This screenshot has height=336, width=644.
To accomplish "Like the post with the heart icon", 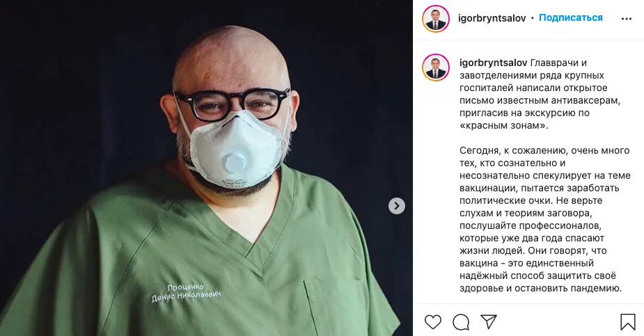I will tap(432, 322).
